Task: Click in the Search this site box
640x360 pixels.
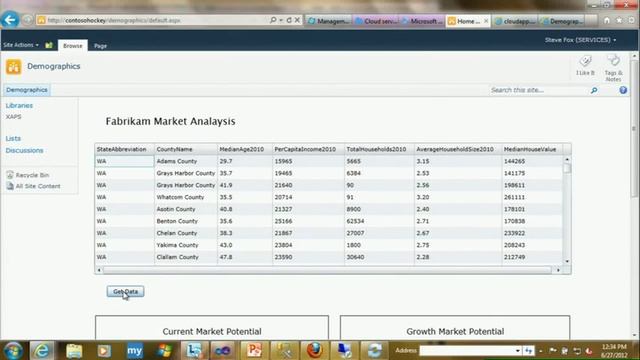Action: point(539,90)
